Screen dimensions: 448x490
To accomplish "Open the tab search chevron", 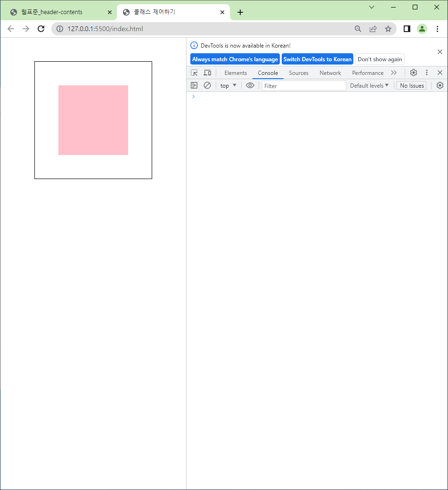I will click(x=372, y=7).
